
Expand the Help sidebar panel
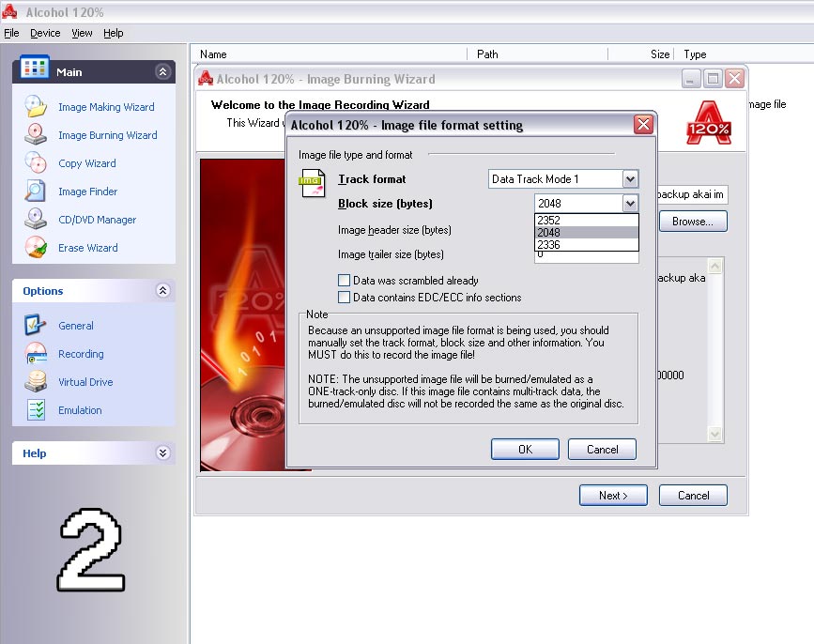[x=162, y=453]
